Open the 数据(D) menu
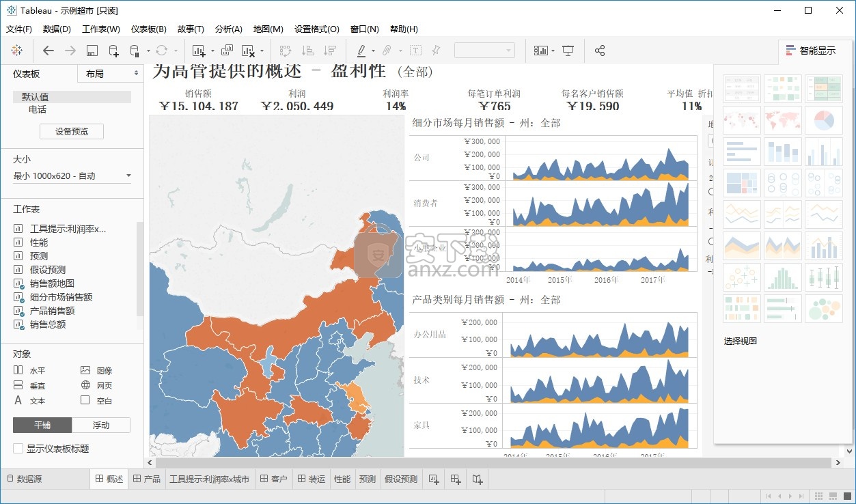The height and width of the screenshot is (504, 856). (57, 29)
